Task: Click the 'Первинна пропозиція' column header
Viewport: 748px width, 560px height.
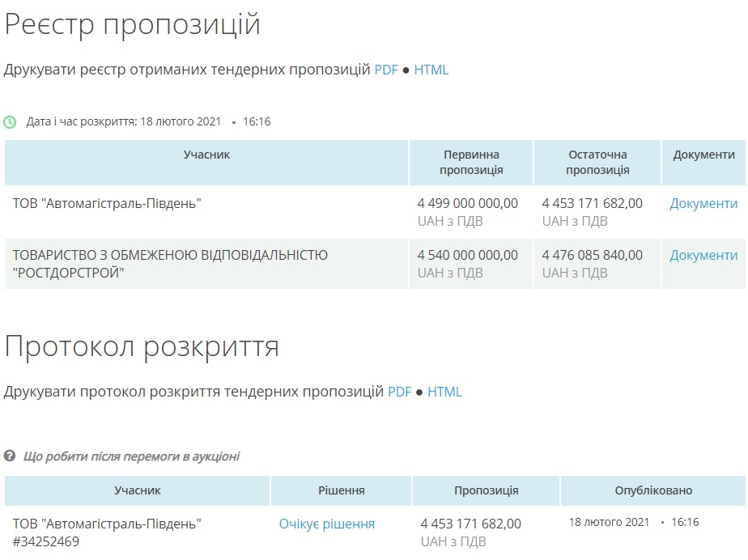Action: coord(471,162)
